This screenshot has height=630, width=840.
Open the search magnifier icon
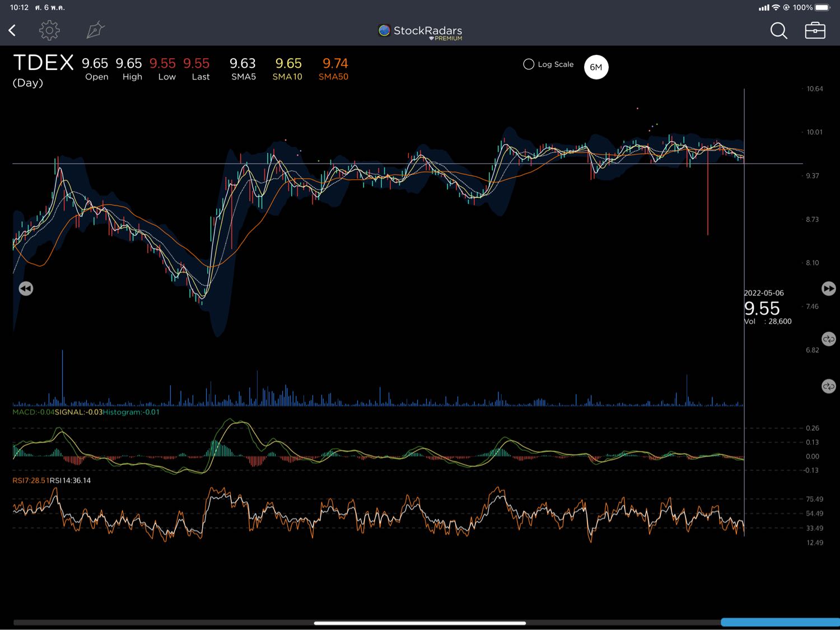(778, 31)
